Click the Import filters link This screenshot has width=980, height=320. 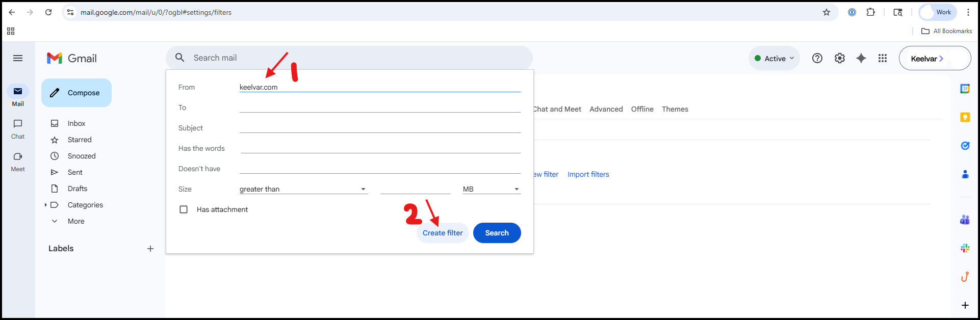pyautogui.click(x=588, y=174)
